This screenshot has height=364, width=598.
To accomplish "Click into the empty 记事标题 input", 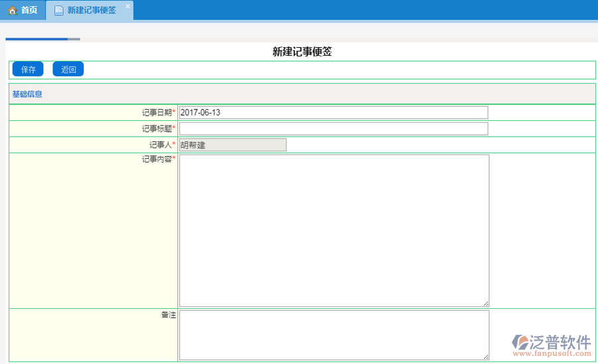I will [333, 128].
